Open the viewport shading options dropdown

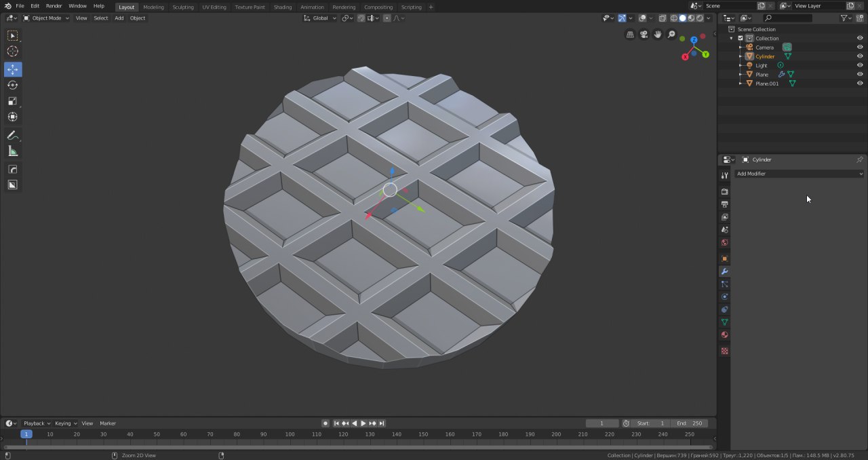(710, 18)
